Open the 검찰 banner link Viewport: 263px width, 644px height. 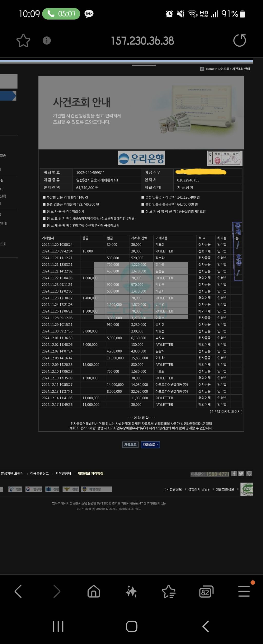click(52, 489)
